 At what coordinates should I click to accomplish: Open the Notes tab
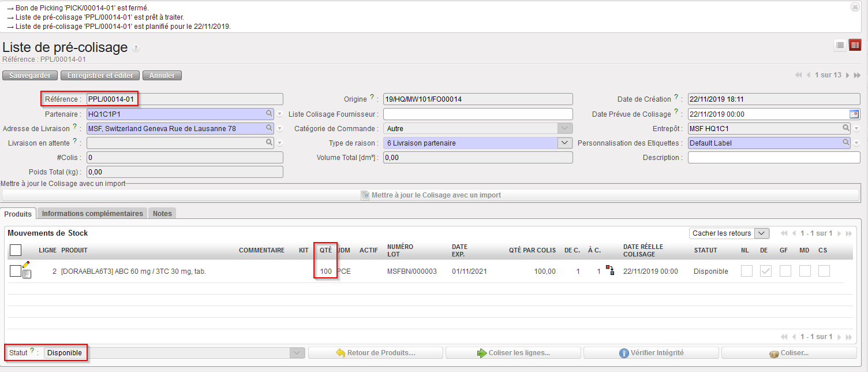point(162,214)
